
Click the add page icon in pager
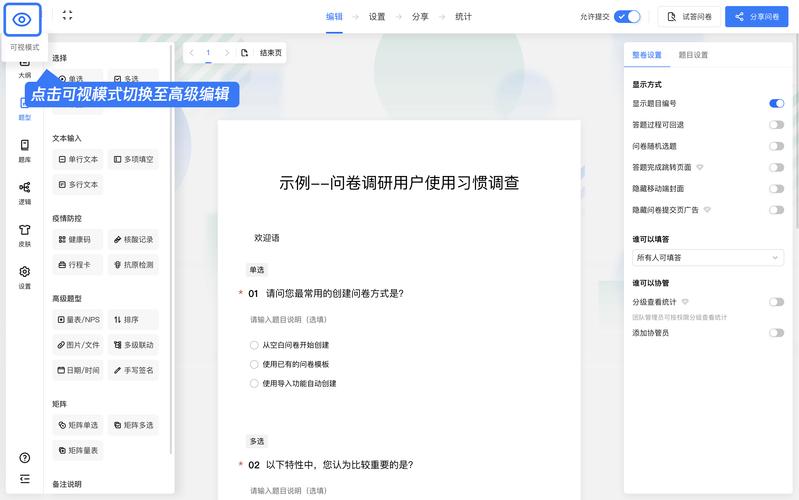(245, 52)
